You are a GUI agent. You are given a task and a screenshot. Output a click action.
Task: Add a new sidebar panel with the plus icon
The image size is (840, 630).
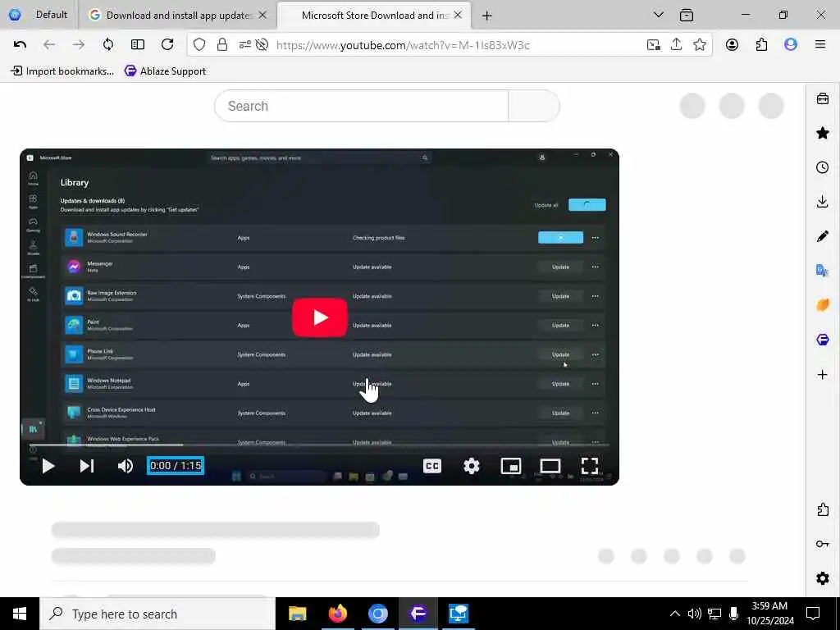pos(823,374)
